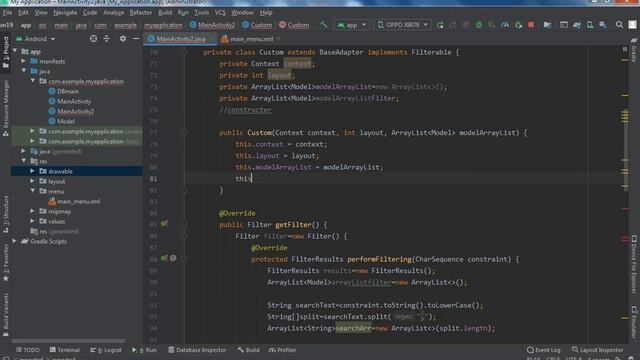This screenshot has width=640, height=360.
Task: Click the myapplication breadcrumb
Action: coord(164,25)
